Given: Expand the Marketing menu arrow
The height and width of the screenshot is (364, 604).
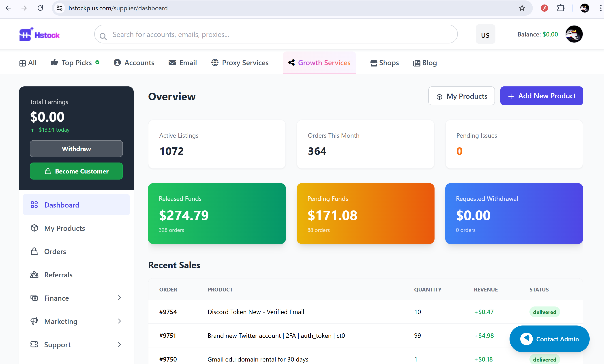Looking at the screenshot, I should point(119,321).
